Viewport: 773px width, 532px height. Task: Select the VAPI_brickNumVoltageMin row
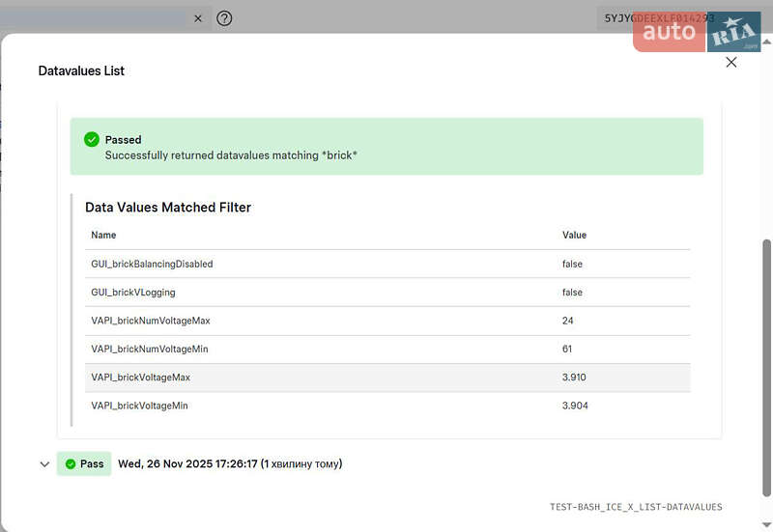(x=149, y=349)
